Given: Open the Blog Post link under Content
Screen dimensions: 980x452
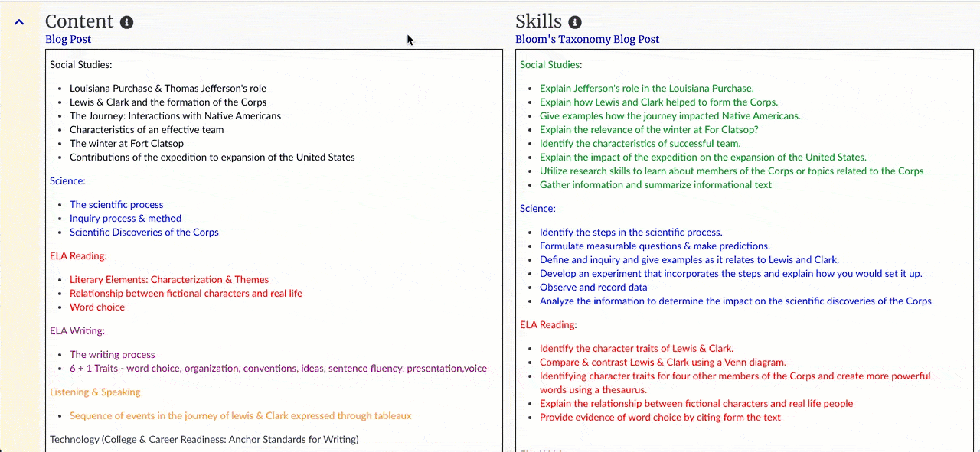Looking at the screenshot, I should 68,39.
